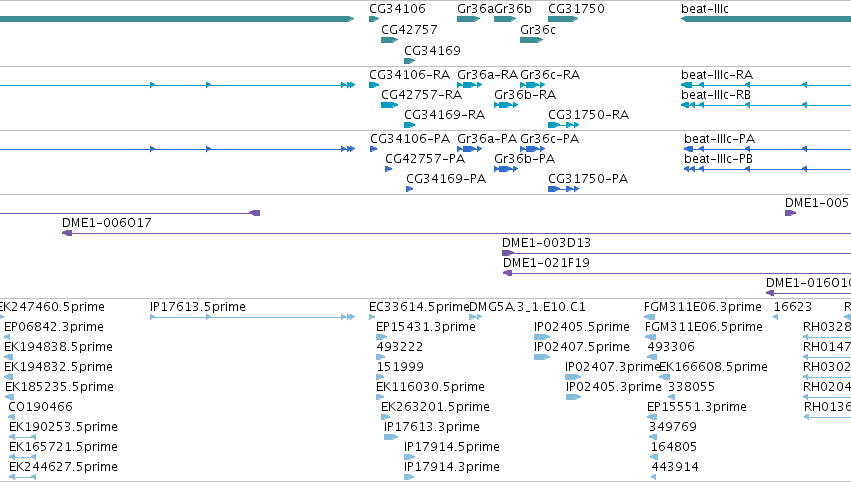851x482 pixels.
Task: Select the beat-IIIc gene label
Action: coord(705,9)
